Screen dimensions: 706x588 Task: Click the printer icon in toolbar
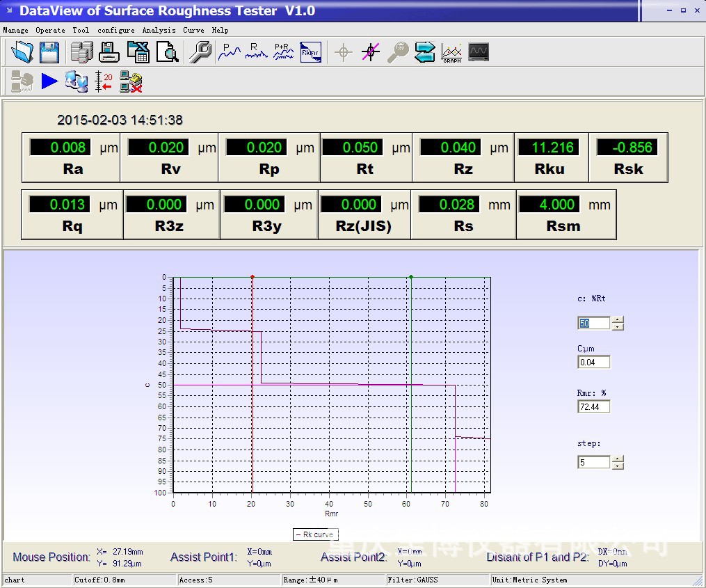pos(109,52)
